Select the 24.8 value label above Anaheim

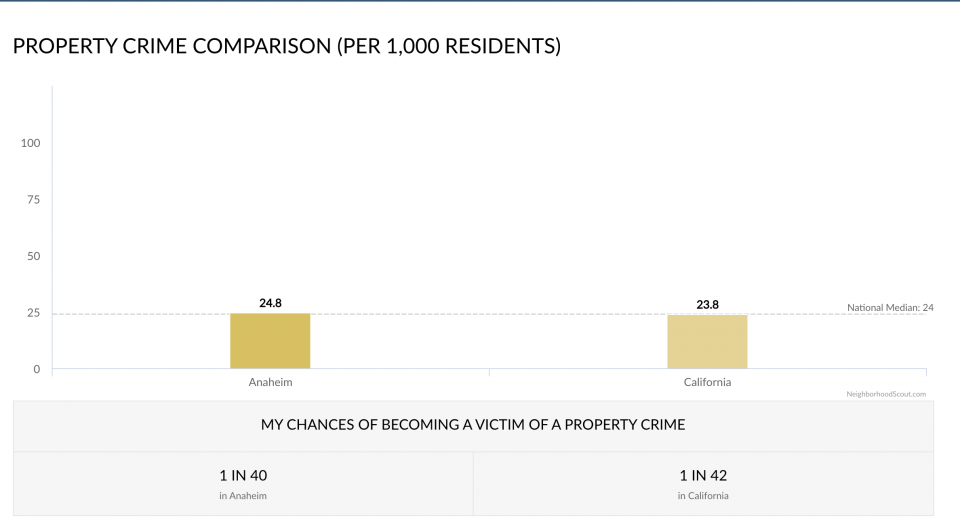270,302
